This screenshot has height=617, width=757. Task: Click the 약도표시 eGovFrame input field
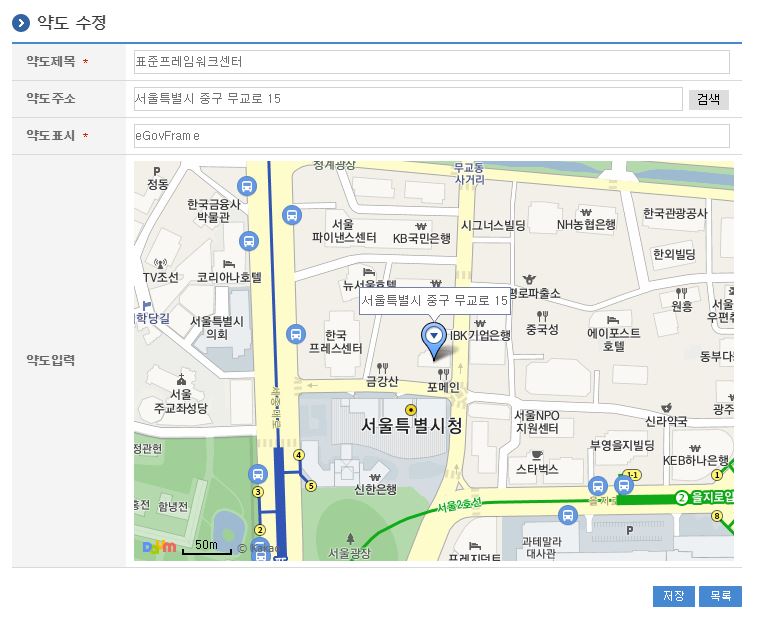coord(431,135)
